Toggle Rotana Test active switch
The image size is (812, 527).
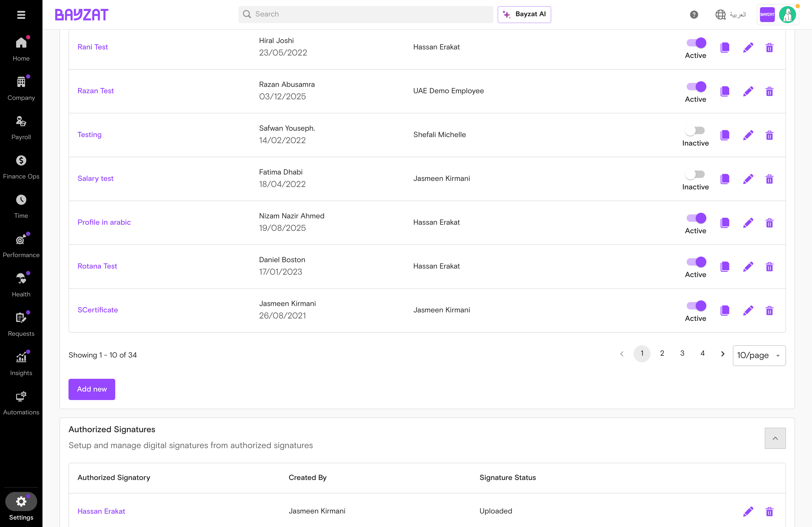tap(696, 262)
